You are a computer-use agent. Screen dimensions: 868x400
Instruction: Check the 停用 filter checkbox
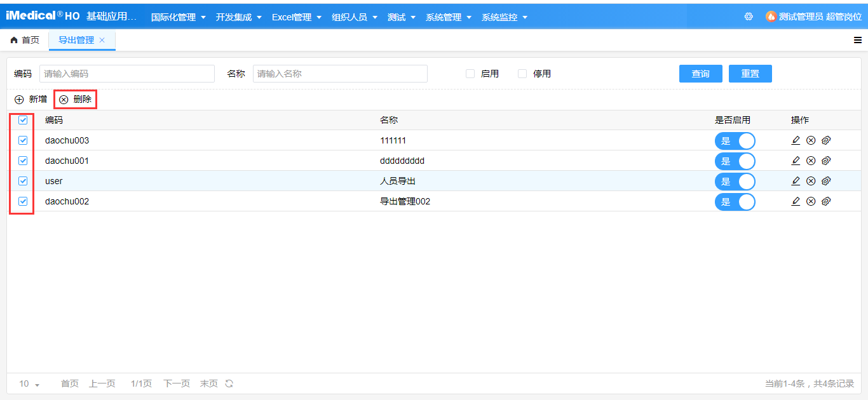(x=523, y=73)
